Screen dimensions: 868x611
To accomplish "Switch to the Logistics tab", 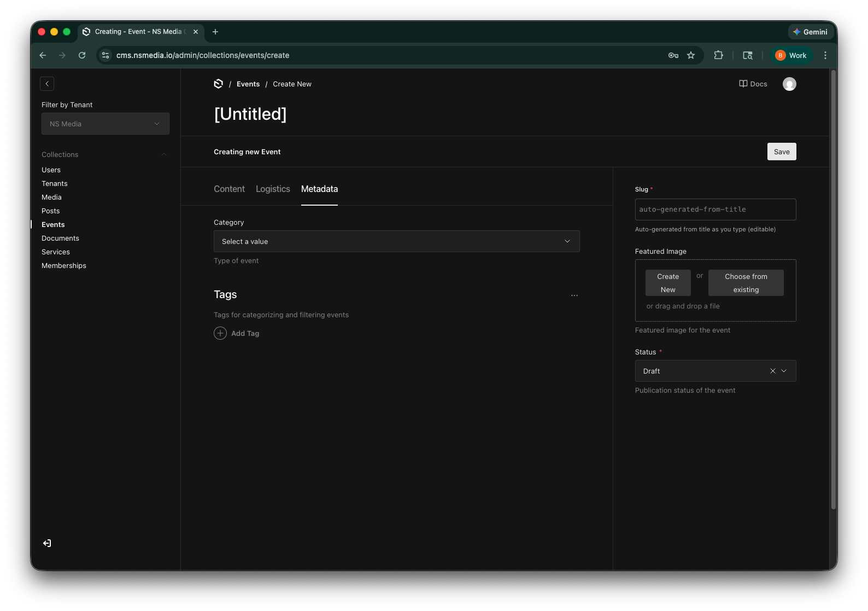I will coord(273,189).
